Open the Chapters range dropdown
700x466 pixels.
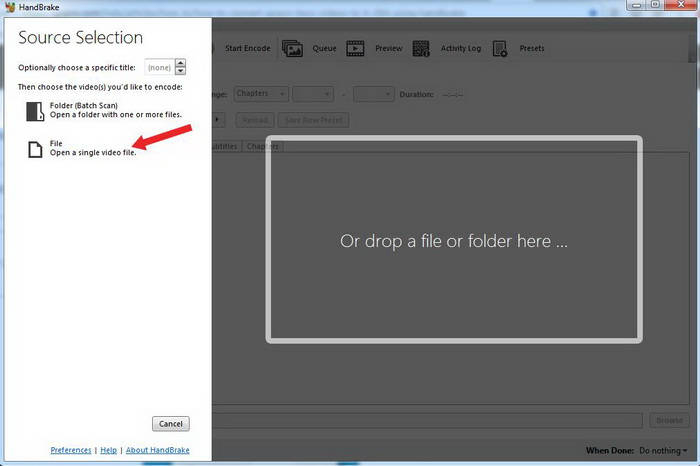click(x=261, y=94)
